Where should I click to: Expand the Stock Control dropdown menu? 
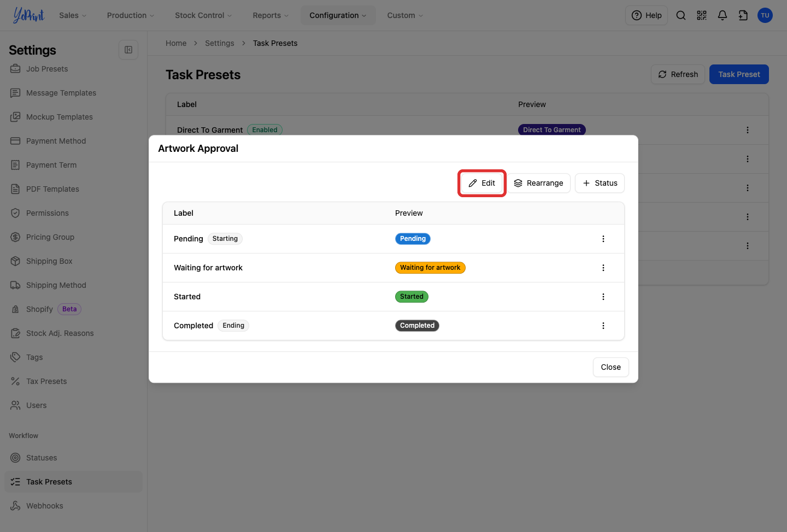click(x=203, y=15)
